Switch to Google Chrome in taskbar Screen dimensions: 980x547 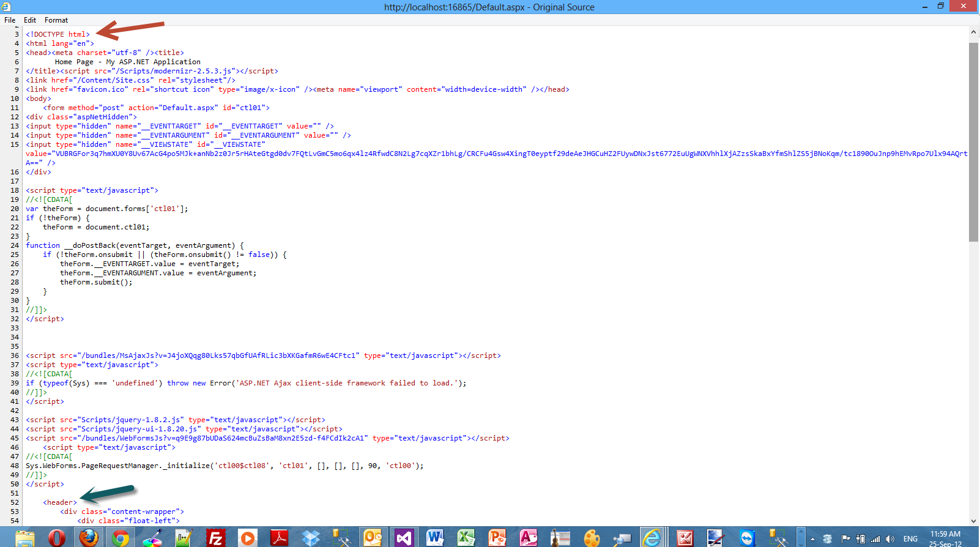[121, 538]
